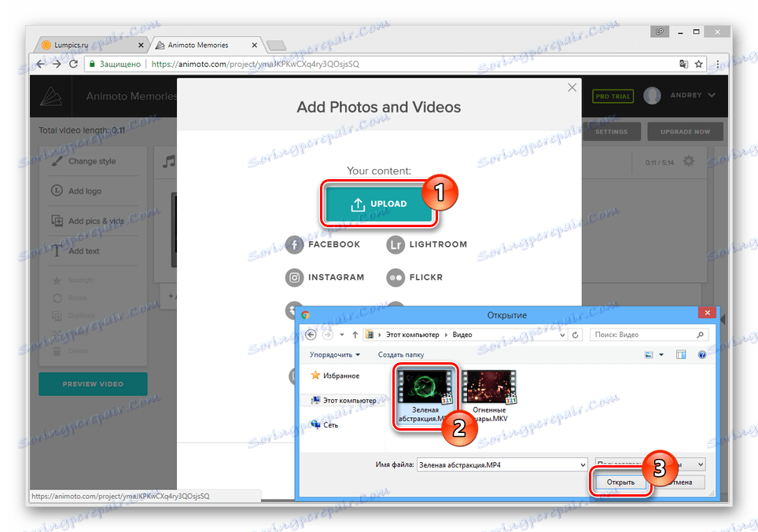Select Этот компьютер in navigation pane
The image size is (758, 532).
(x=344, y=401)
